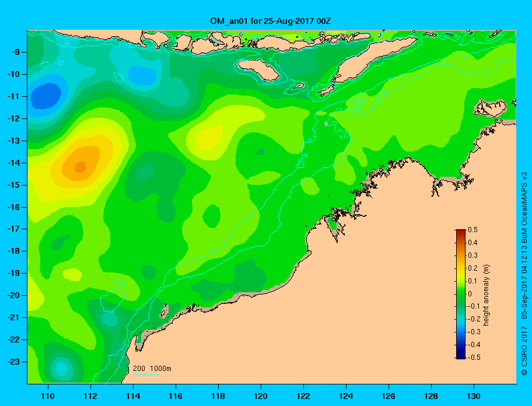Image resolution: width=532 pixels, height=406 pixels.
Task: Click the '-0.5' colorbar label
Action: (474, 358)
